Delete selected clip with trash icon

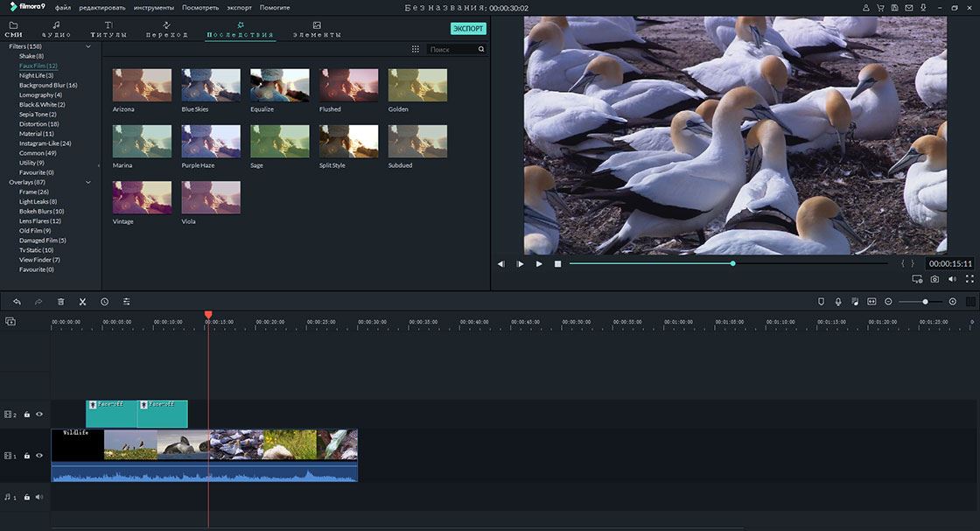60,301
